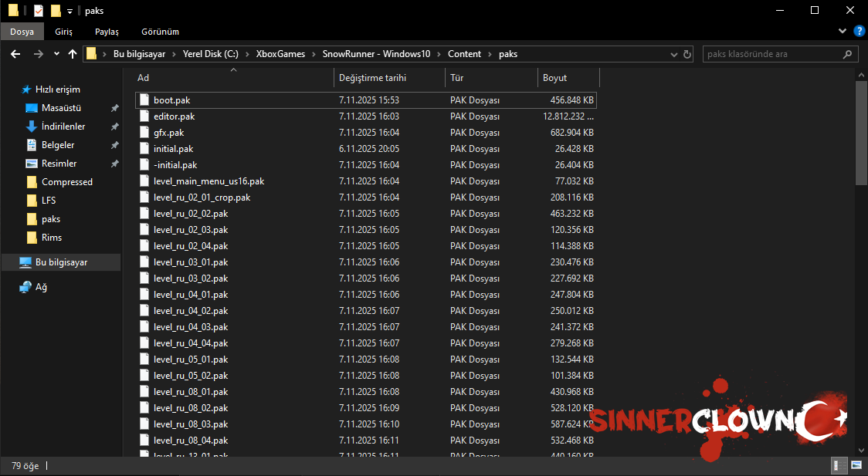This screenshot has width=868, height=476.
Task: Click the address bar refresh icon
Action: [x=687, y=54]
